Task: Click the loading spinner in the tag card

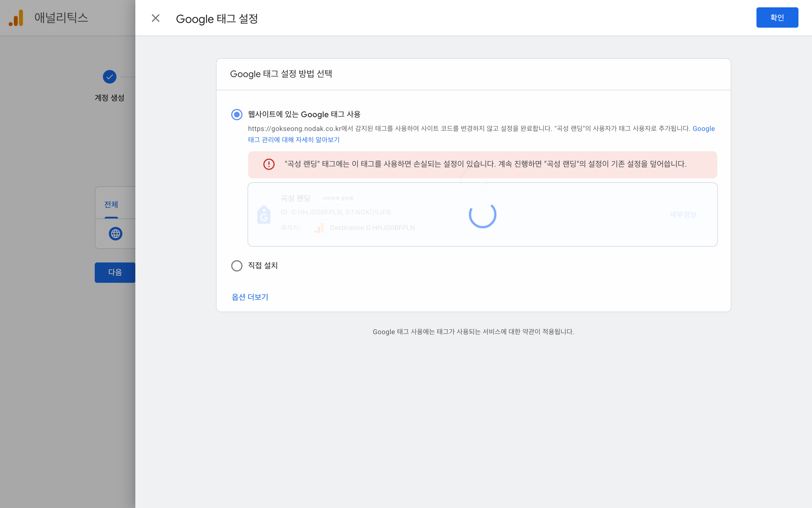Action: (x=482, y=215)
